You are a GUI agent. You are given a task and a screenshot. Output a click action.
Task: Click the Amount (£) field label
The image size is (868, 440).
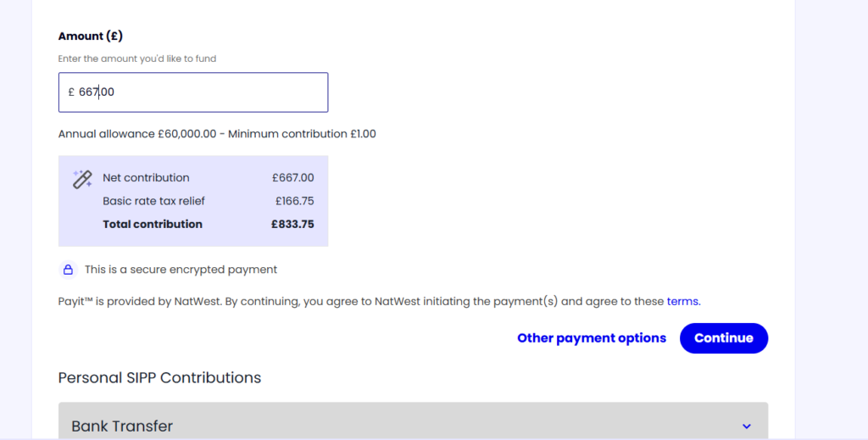tap(90, 36)
